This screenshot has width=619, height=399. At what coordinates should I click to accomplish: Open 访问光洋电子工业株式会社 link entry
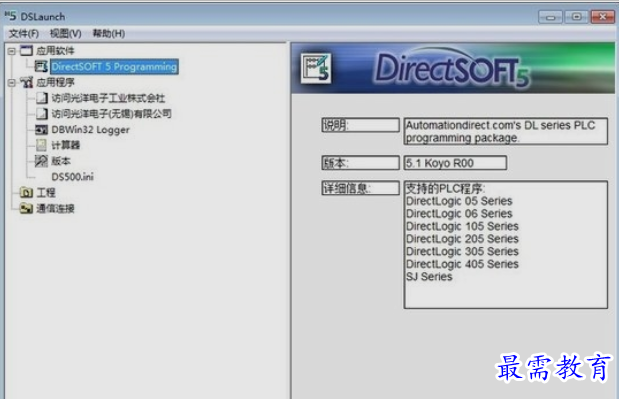tap(108, 98)
